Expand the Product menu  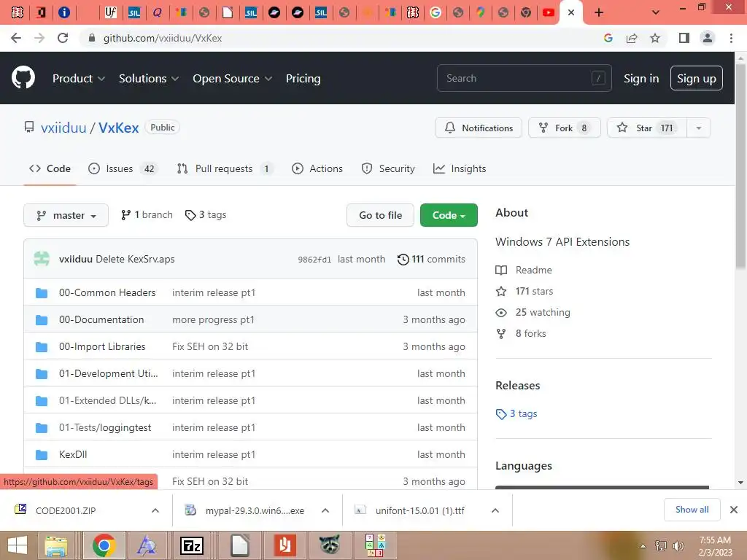(x=79, y=79)
